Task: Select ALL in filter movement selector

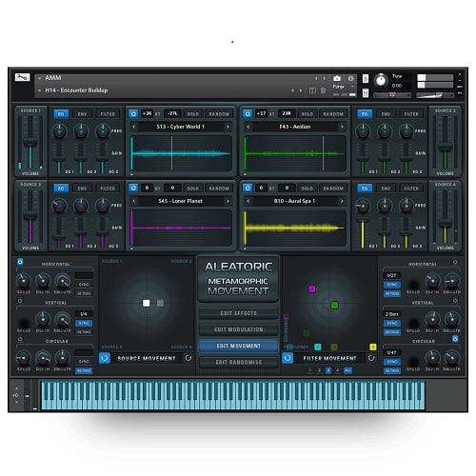Action: point(347,370)
